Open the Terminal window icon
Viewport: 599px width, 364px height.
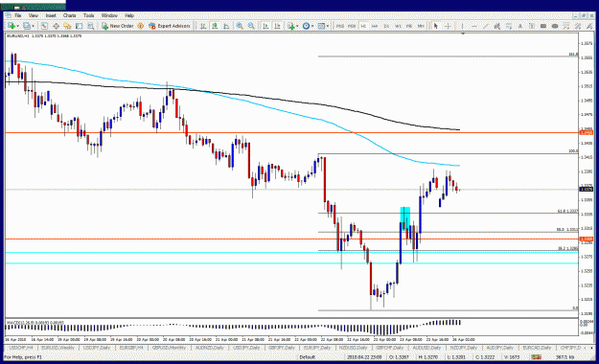pos(79,26)
